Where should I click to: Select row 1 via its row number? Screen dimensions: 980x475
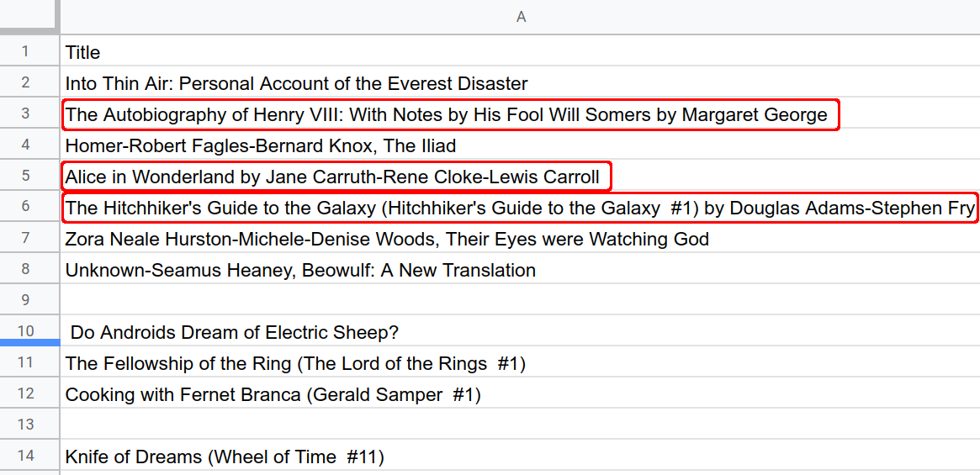26,52
